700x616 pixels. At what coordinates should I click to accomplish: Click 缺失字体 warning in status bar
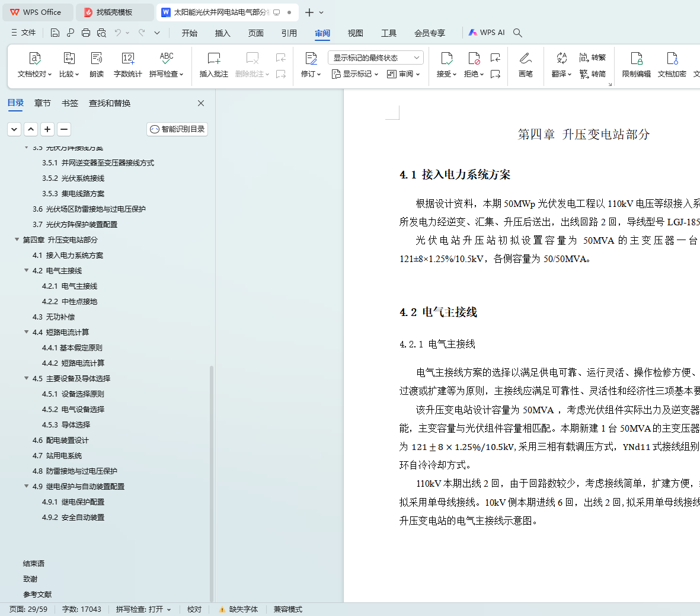coord(239,609)
